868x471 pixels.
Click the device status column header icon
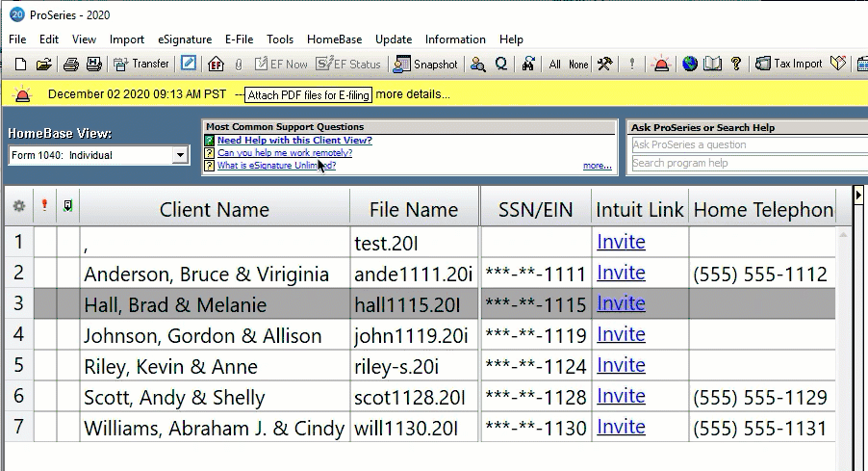pyautogui.click(x=67, y=205)
